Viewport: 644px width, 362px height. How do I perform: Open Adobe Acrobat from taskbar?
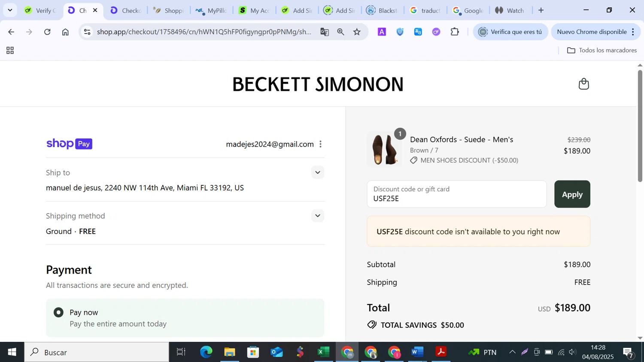coord(441,352)
